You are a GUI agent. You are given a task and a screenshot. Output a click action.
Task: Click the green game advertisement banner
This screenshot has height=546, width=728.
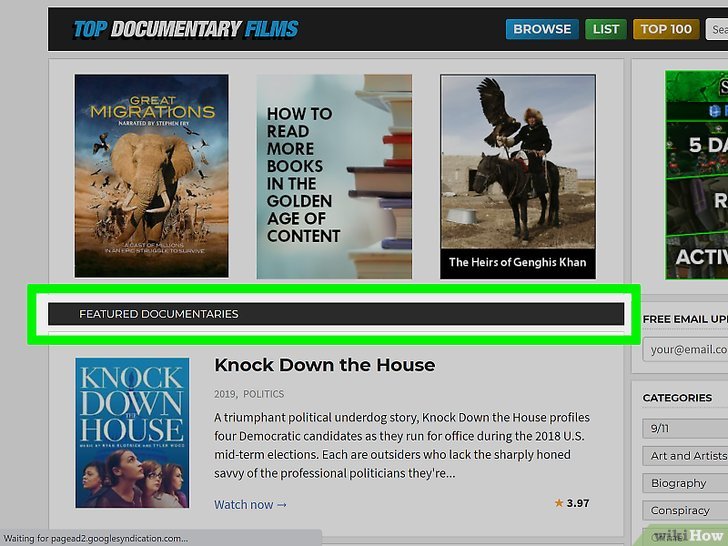696,175
